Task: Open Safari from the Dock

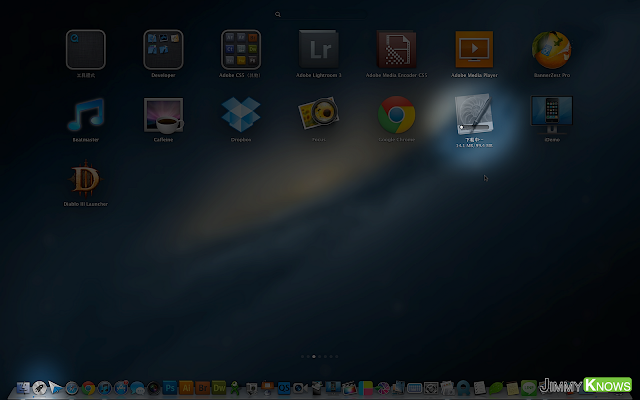Action: click(x=72, y=387)
